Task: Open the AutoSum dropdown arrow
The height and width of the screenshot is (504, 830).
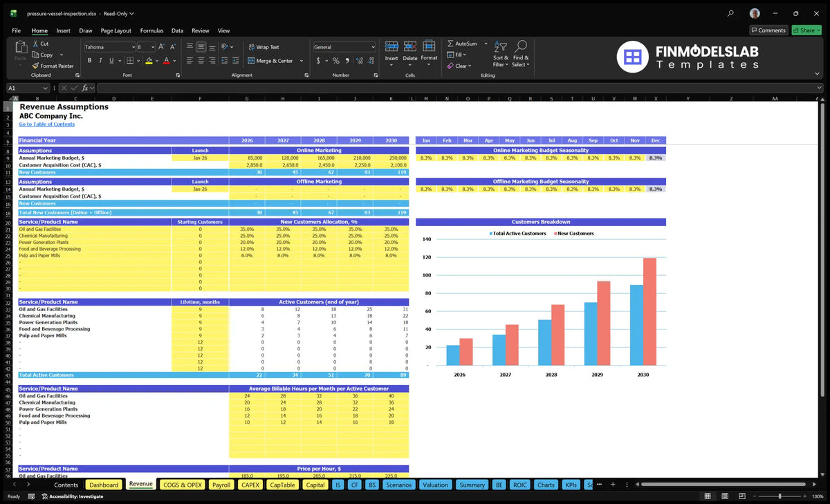Action: click(486, 44)
